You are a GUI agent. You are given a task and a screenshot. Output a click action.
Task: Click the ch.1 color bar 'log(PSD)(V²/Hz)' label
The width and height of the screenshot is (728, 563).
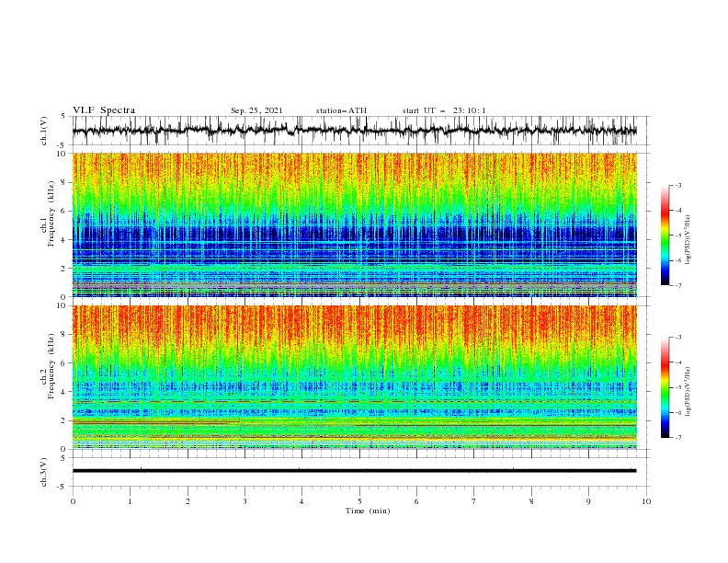click(688, 240)
